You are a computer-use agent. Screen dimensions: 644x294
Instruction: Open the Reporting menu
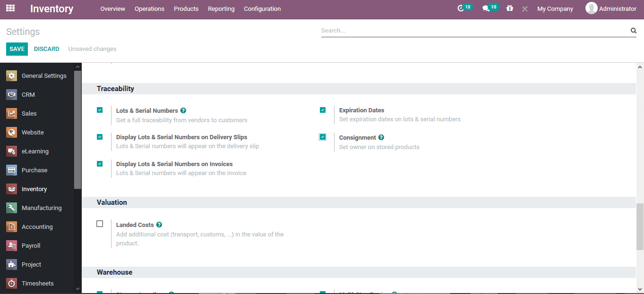(x=221, y=8)
